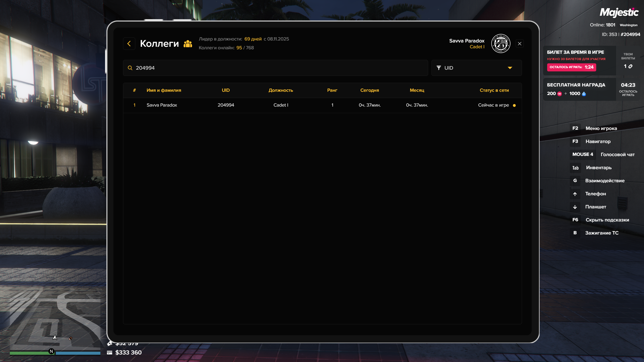Click the blue drop reward icon
Viewport: 644px width, 362px height.
click(x=584, y=94)
